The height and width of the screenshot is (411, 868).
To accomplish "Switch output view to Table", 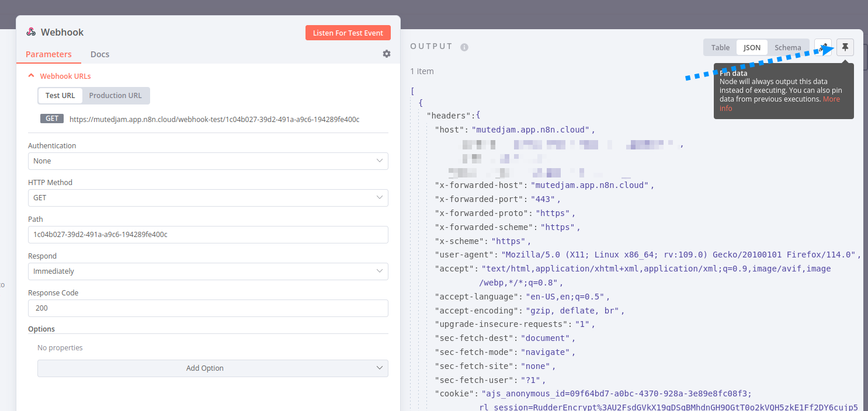I will coord(720,47).
